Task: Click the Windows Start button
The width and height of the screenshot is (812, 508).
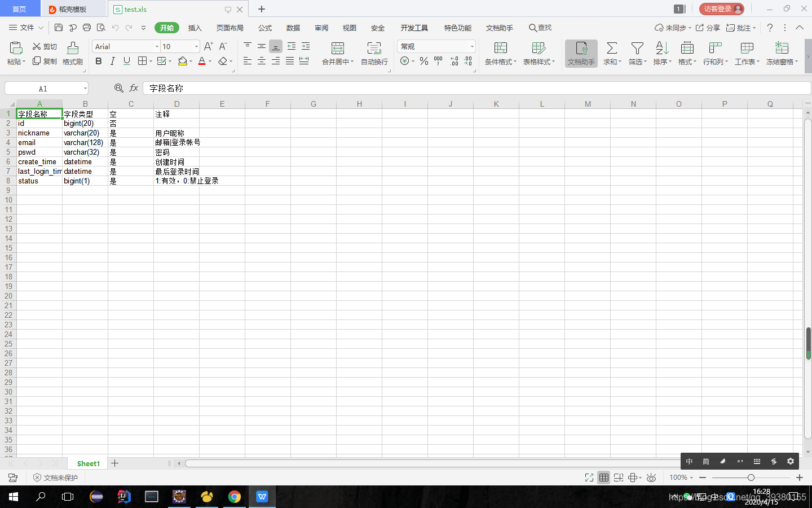Action: pyautogui.click(x=14, y=497)
